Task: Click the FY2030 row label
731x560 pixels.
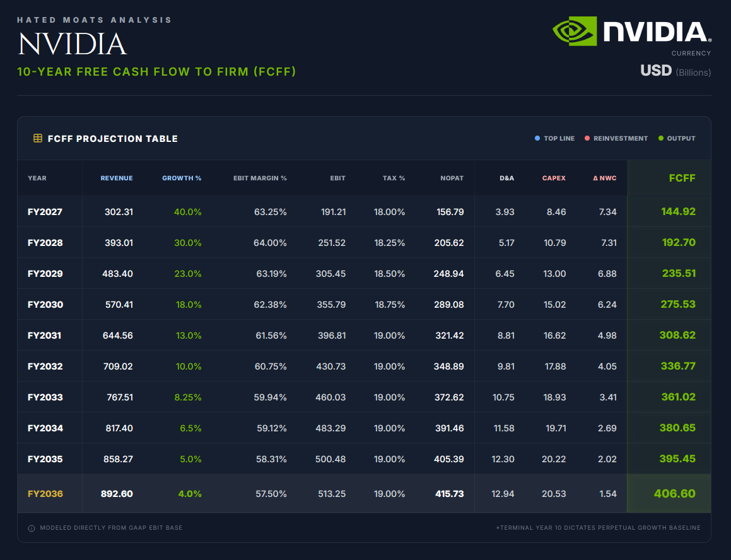Action: (x=45, y=305)
